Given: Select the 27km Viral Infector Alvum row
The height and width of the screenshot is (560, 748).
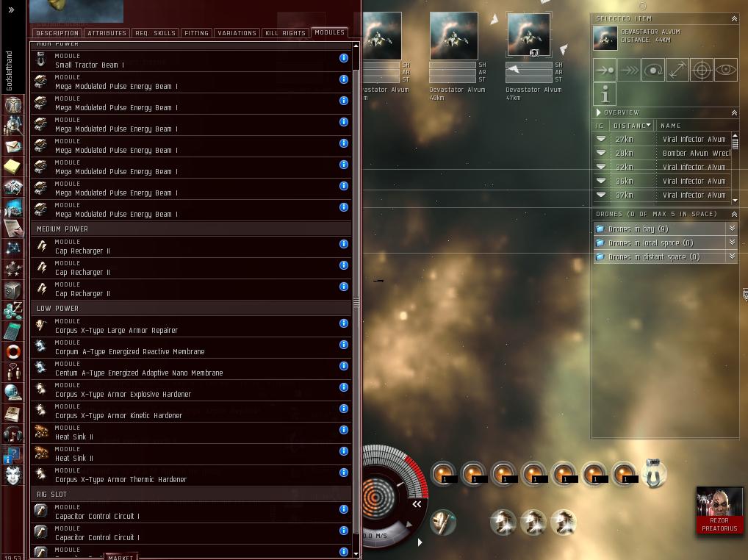Looking at the screenshot, I should pyautogui.click(x=663, y=140).
